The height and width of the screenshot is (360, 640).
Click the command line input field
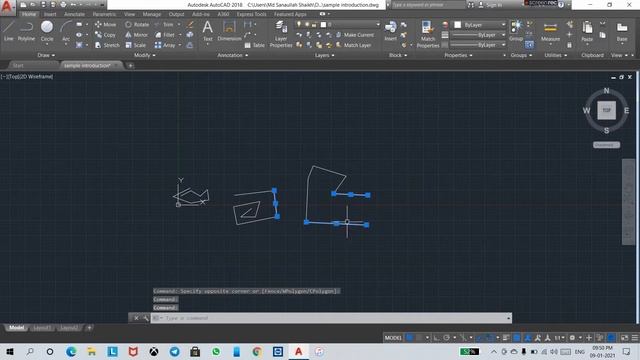pyautogui.click(x=331, y=318)
